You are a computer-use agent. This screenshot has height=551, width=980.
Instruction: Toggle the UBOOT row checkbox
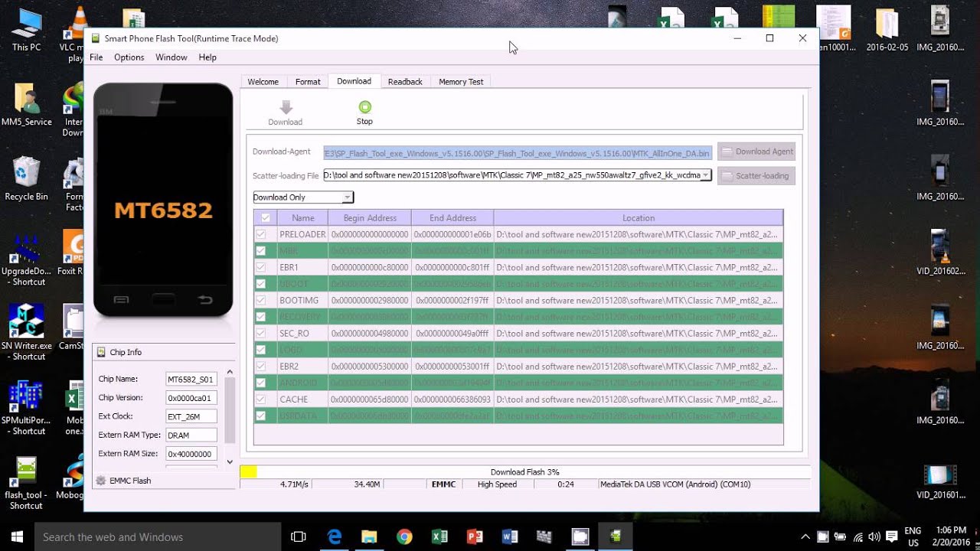[261, 284]
